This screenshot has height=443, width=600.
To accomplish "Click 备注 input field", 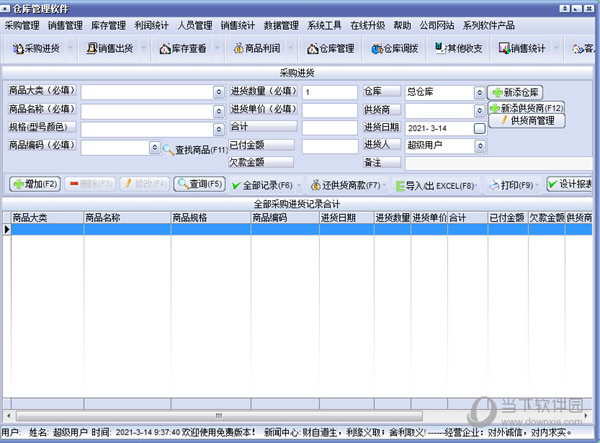I will click(x=499, y=163).
